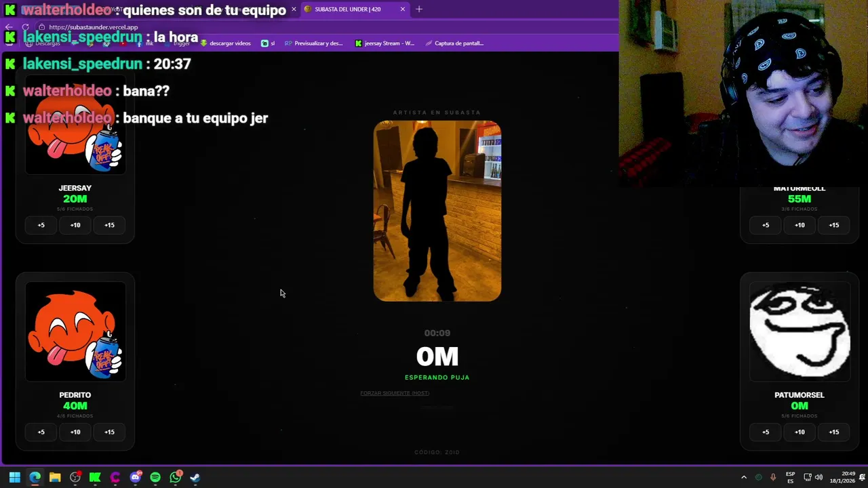The height and width of the screenshot is (488, 868).
Task: Click Pedrito's +10 bid button
Action: point(75,432)
